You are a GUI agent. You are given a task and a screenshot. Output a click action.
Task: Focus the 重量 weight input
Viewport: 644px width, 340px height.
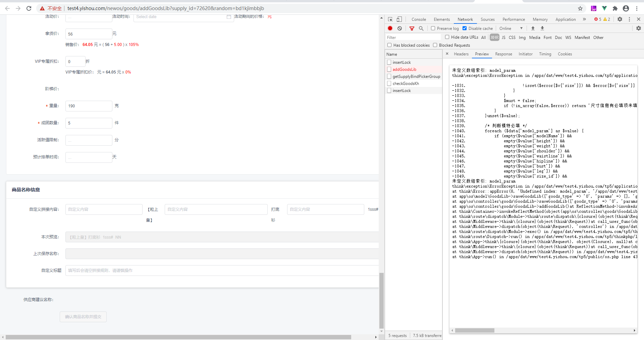[x=89, y=106]
